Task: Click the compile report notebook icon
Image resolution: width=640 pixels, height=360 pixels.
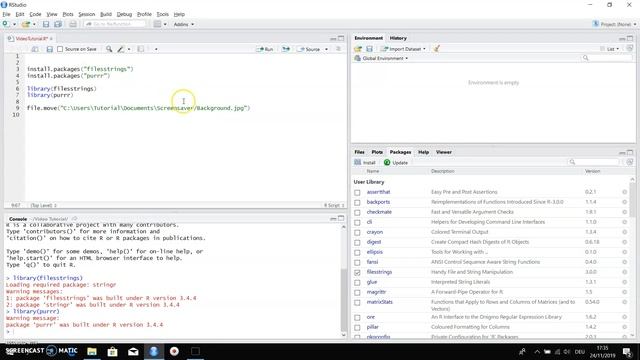Action: click(140, 49)
